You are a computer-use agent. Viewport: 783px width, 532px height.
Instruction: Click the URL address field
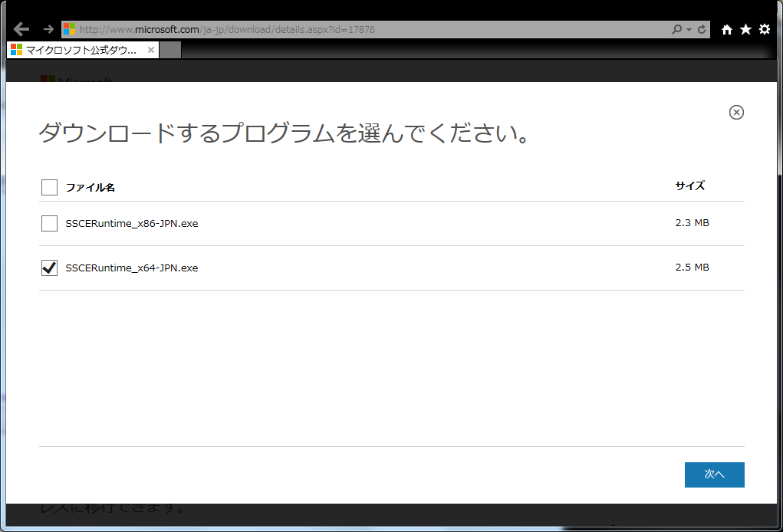[368, 29]
